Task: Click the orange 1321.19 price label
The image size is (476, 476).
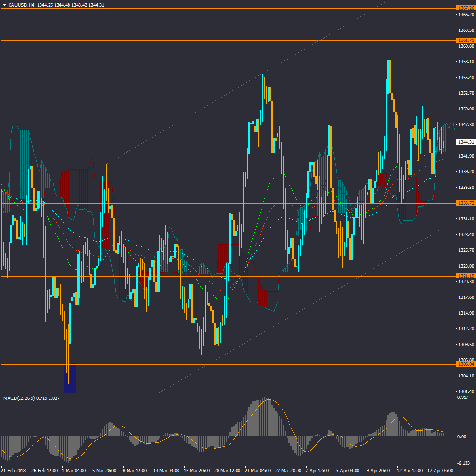Action: [x=465, y=276]
